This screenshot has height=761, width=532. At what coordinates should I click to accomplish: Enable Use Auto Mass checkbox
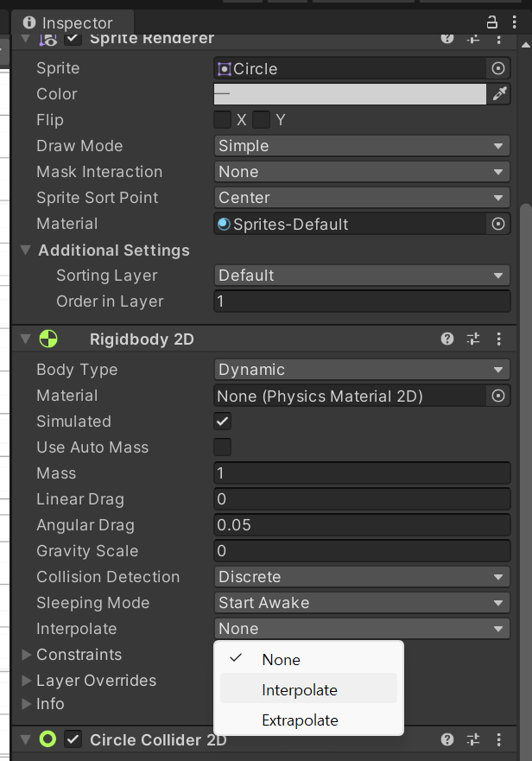[222, 447]
